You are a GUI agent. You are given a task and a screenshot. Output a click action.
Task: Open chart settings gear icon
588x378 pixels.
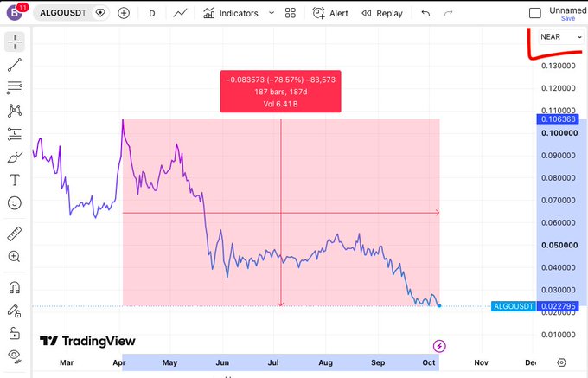point(561,362)
